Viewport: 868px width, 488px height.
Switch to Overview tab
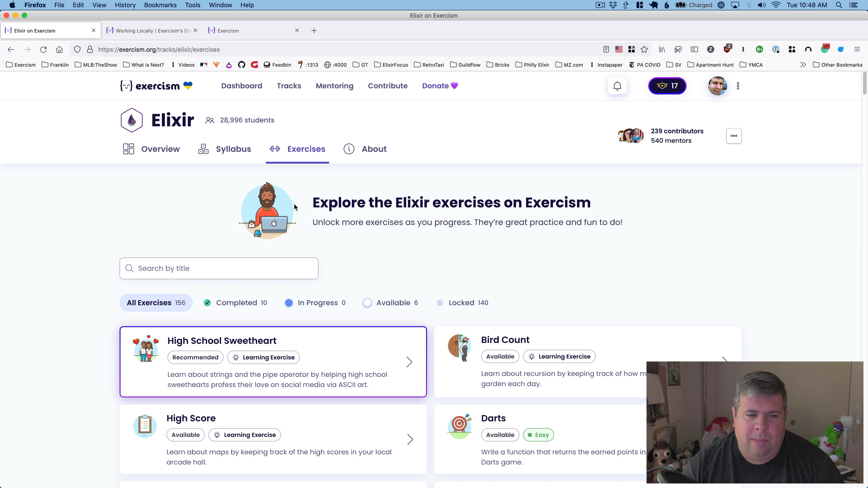tap(151, 149)
